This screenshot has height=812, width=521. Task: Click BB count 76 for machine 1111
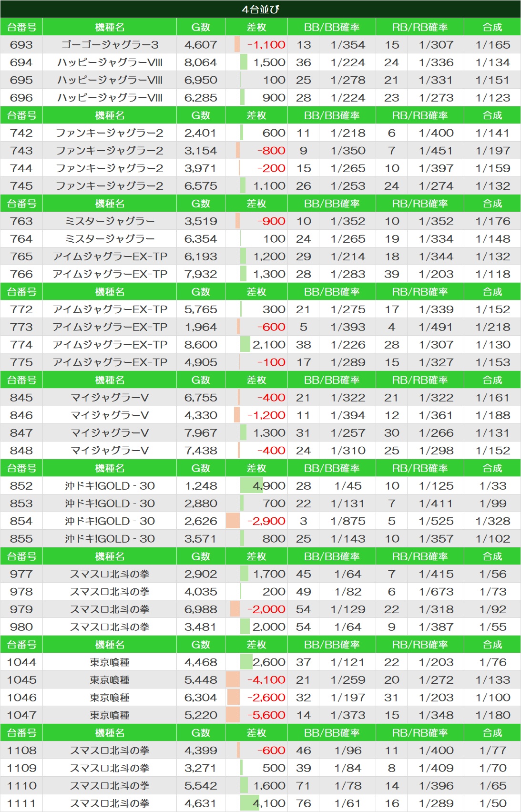304,803
